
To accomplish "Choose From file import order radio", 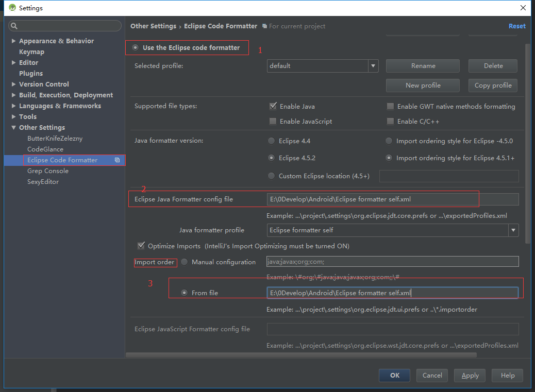I will [184, 293].
